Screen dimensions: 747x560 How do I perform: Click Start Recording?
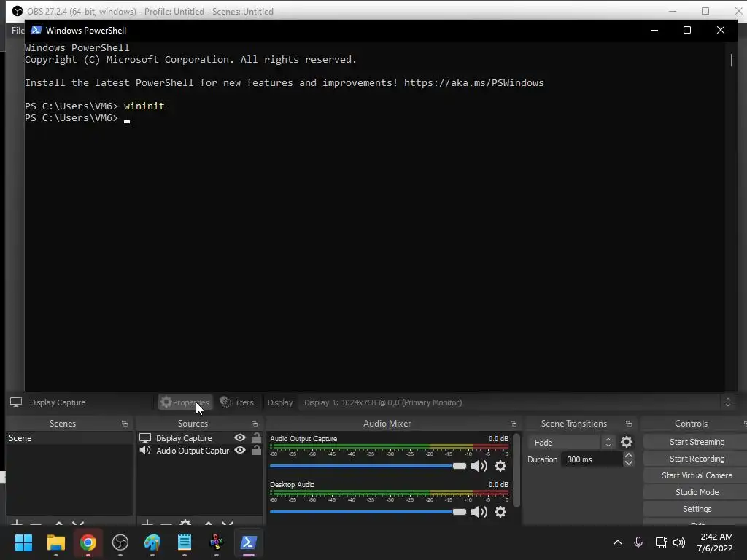coord(697,459)
